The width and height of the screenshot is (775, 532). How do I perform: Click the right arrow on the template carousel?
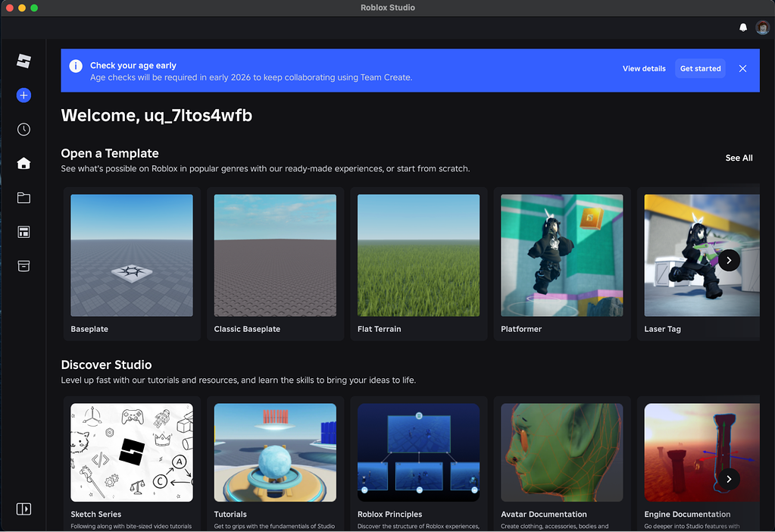point(728,260)
